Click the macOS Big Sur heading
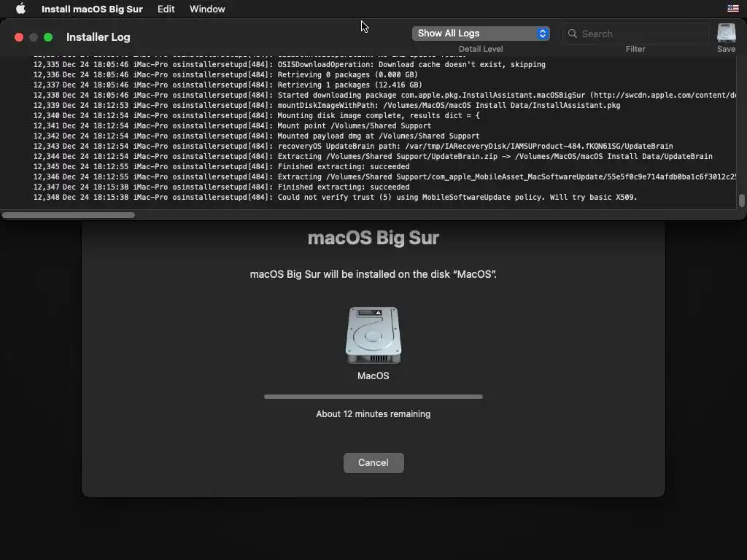This screenshot has height=560, width=747. tap(373, 238)
